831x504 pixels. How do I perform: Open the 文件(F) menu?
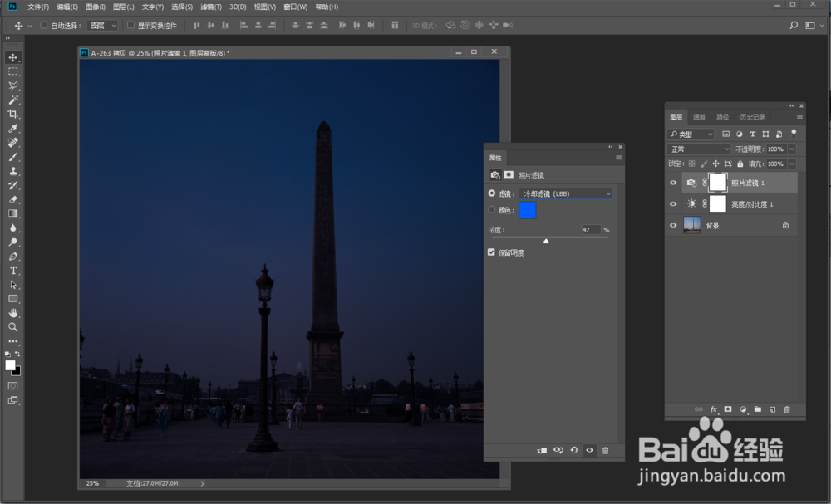pos(38,7)
